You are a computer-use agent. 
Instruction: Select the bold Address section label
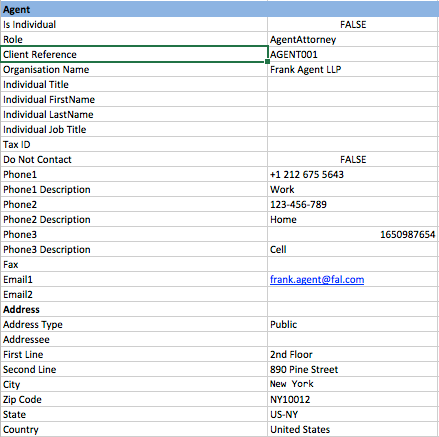coord(21,309)
